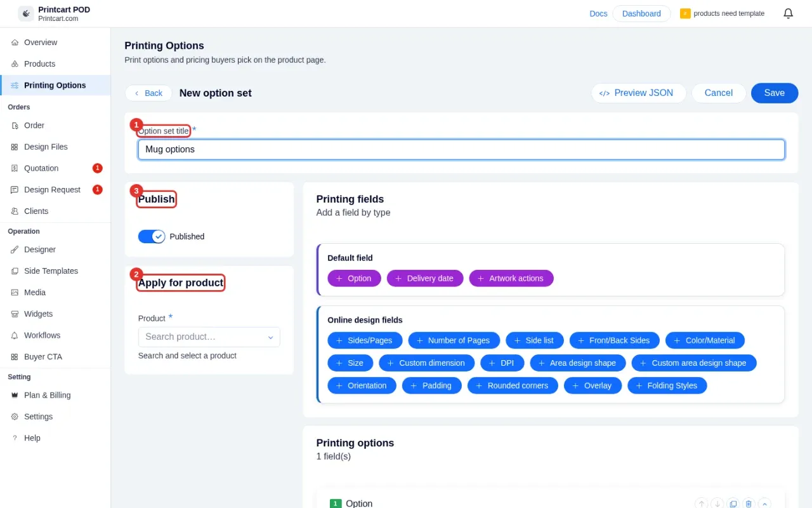
Task: Open the Search product dropdown
Action: [209, 337]
